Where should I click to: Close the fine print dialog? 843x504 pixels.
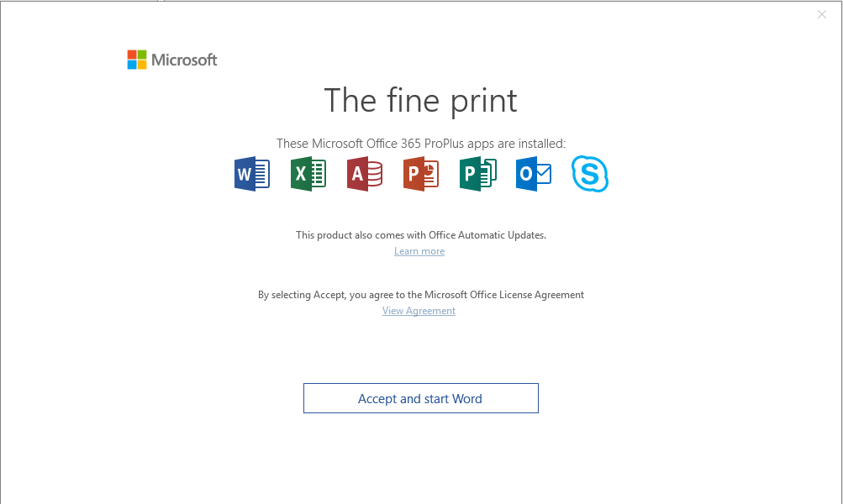click(822, 14)
